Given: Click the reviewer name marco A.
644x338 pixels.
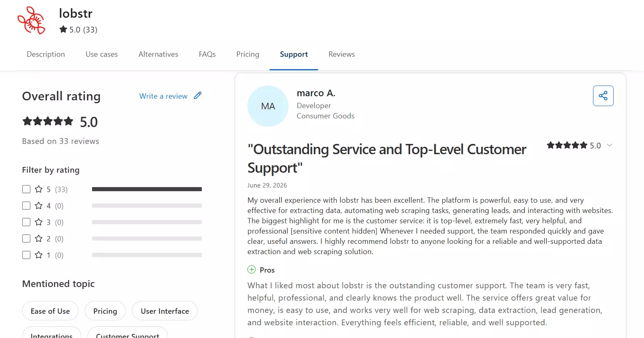Looking at the screenshot, I should 316,93.
